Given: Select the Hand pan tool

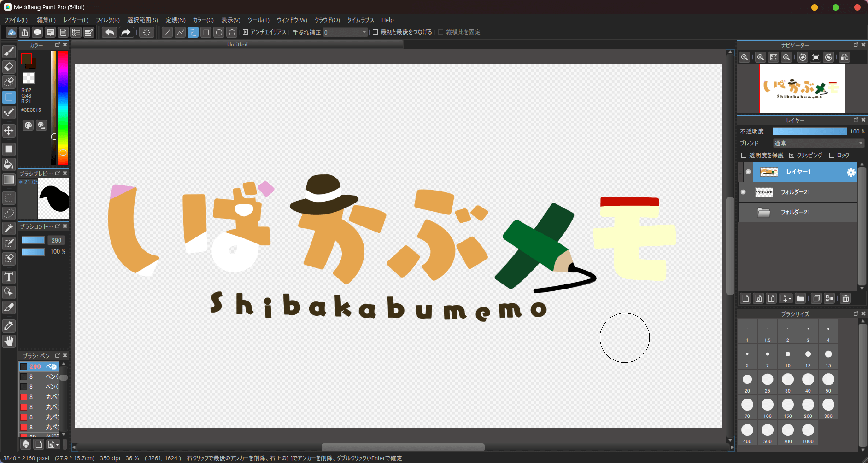Looking at the screenshot, I should click(9, 341).
